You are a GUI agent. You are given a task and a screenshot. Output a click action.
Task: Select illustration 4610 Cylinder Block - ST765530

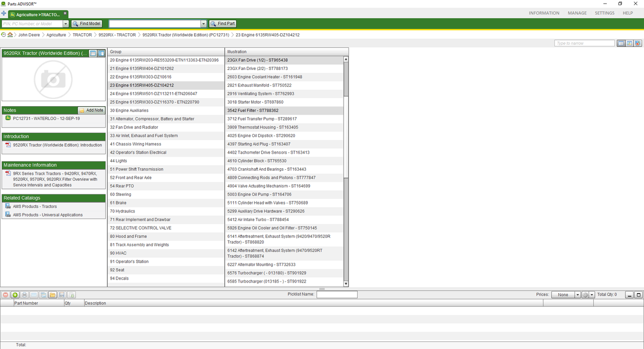coord(284,161)
